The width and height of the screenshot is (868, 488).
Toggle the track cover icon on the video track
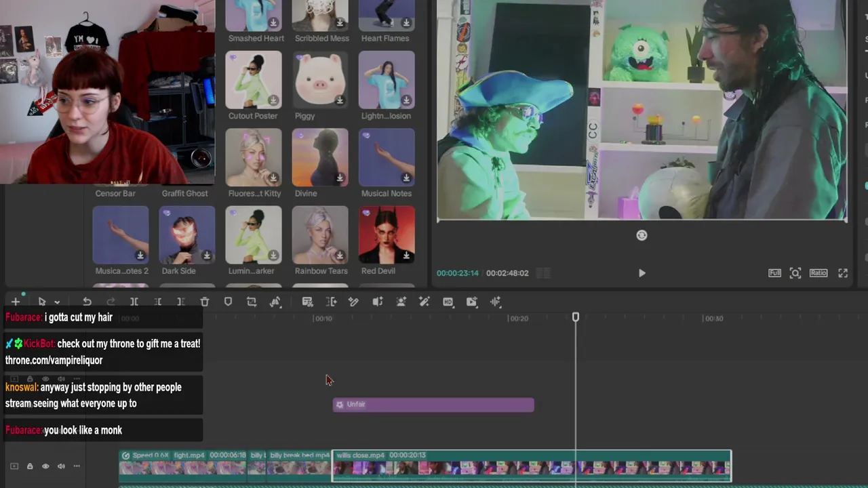(x=14, y=466)
